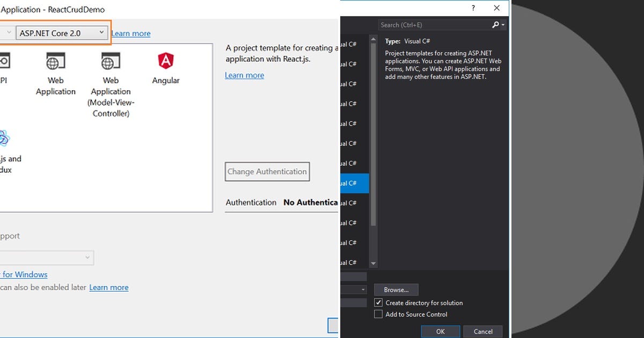Open the ASP.NET Core 2.0 version dropdown
The height and width of the screenshot is (338, 644).
[103, 33]
